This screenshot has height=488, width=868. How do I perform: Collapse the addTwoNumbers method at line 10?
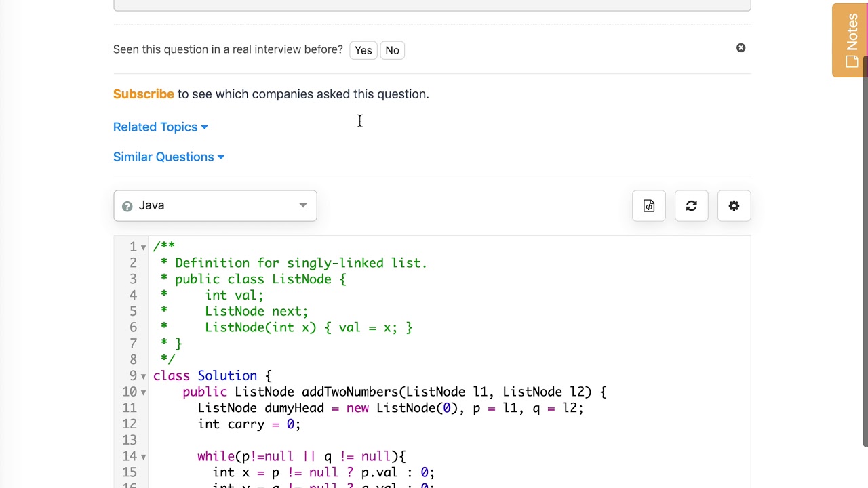143,392
